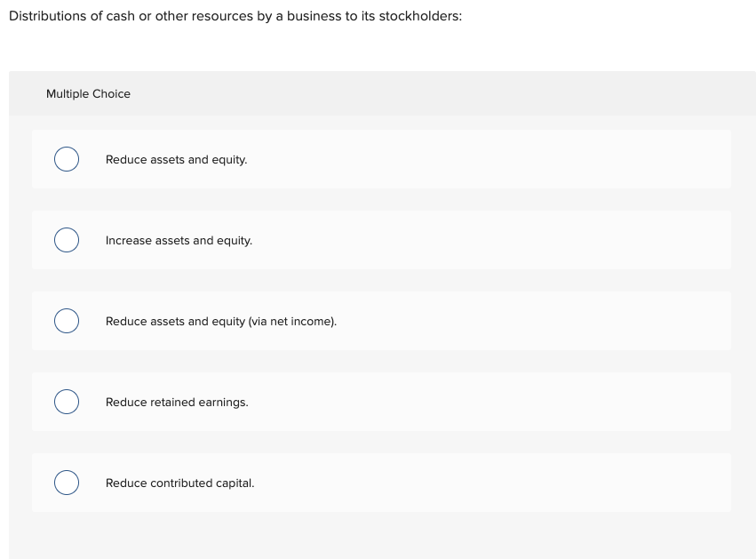Click the second answer row background
This screenshot has width=756, height=559.
coord(444,240)
